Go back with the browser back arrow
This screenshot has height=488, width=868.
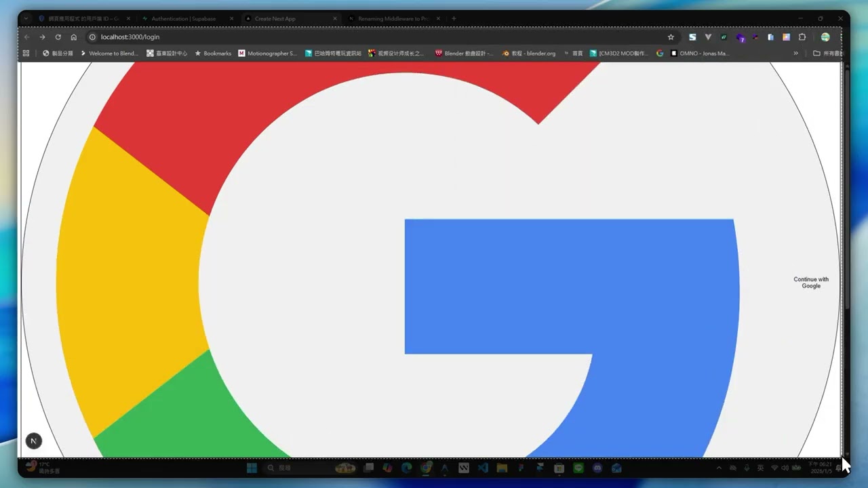tap(26, 37)
